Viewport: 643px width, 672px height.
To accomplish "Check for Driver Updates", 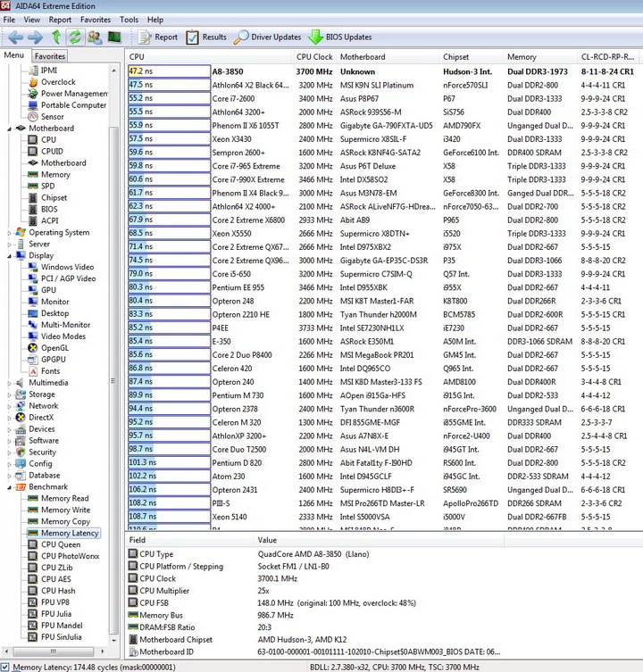I will click(x=268, y=37).
